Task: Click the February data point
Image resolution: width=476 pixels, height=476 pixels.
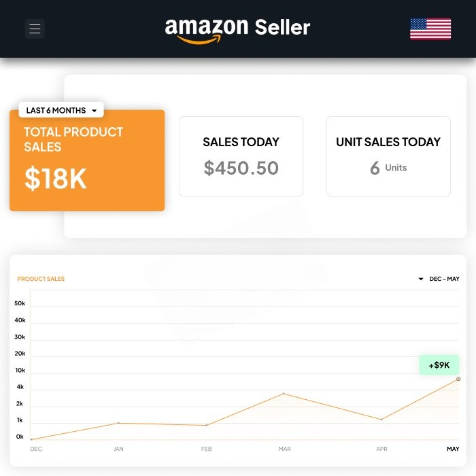Action: [207, 425]
